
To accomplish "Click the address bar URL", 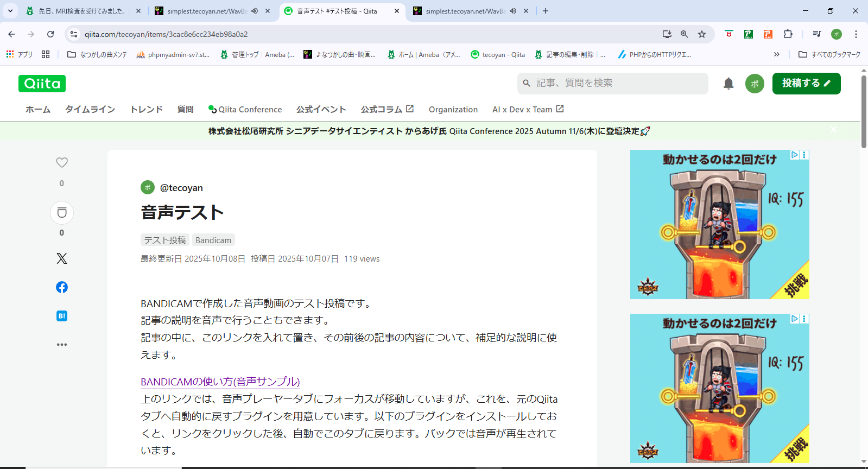I will tap(166, 34).
